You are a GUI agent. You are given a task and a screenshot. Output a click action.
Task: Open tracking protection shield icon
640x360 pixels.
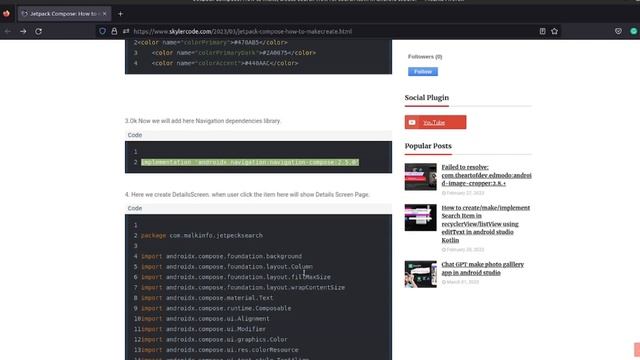coord(102,31)
